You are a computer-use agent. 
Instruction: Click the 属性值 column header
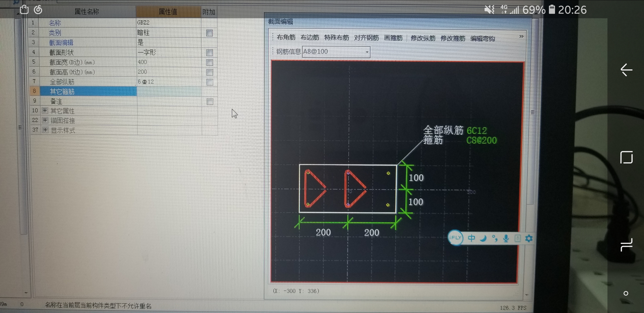168,12
